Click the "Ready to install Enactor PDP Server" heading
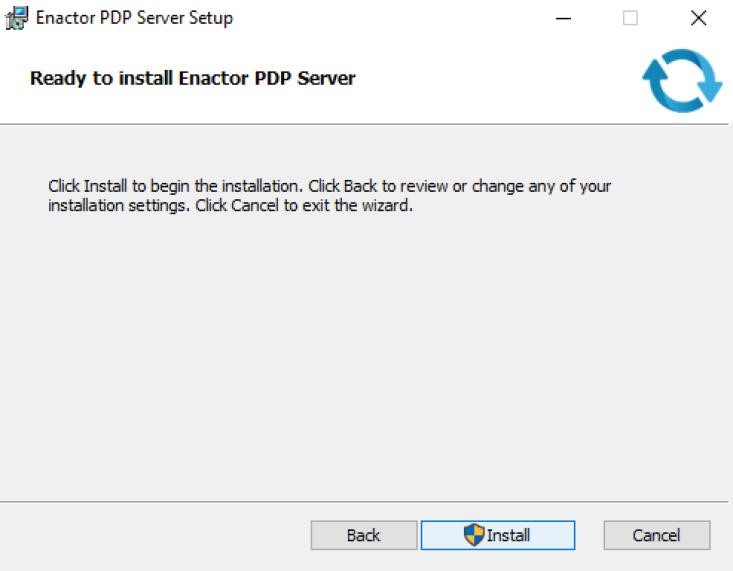 click(x=192, y=78)
